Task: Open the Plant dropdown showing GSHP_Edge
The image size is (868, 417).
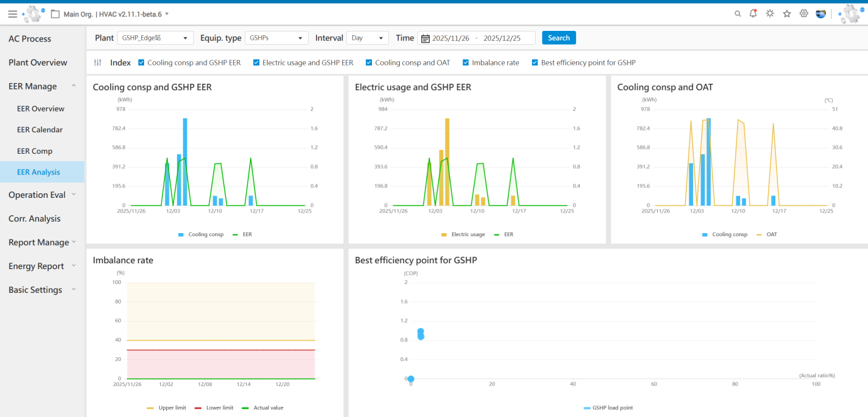Action: (155, 38)
